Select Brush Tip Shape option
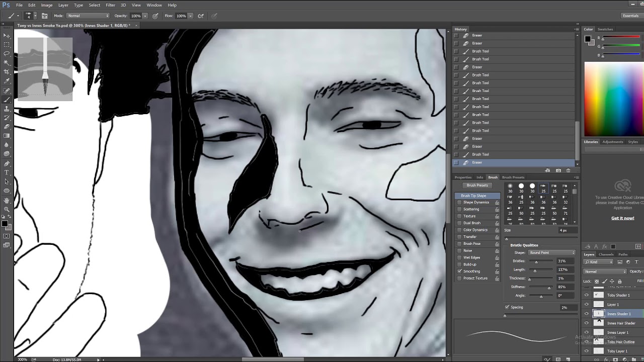The height and width of the screenshot is (362, 644). (477, 196)
